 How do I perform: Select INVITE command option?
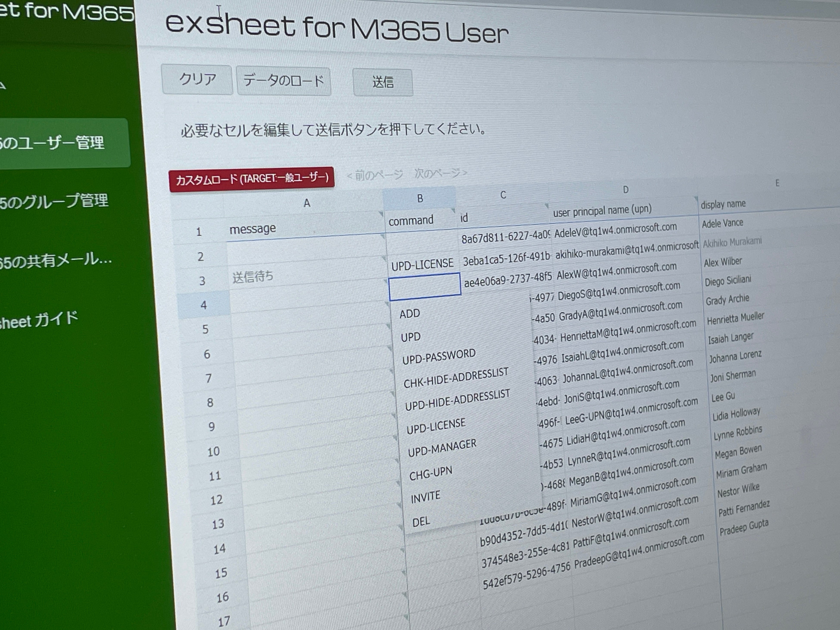(x=425, y=497)
